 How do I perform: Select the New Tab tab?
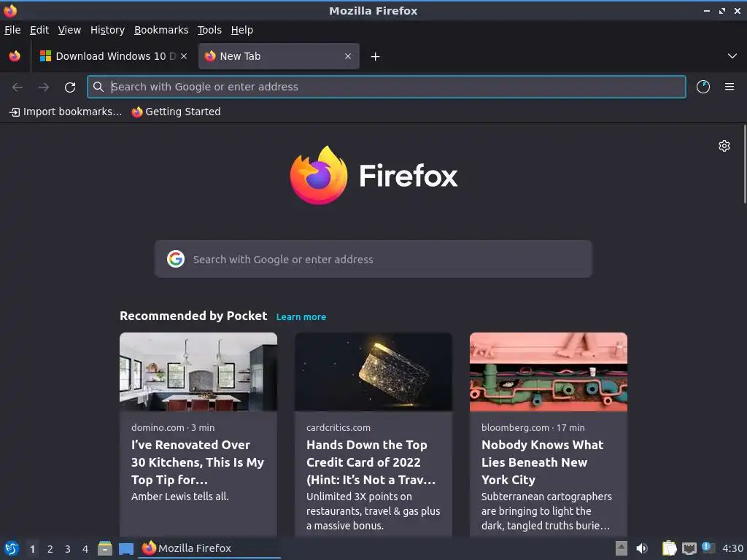[279, 56]
